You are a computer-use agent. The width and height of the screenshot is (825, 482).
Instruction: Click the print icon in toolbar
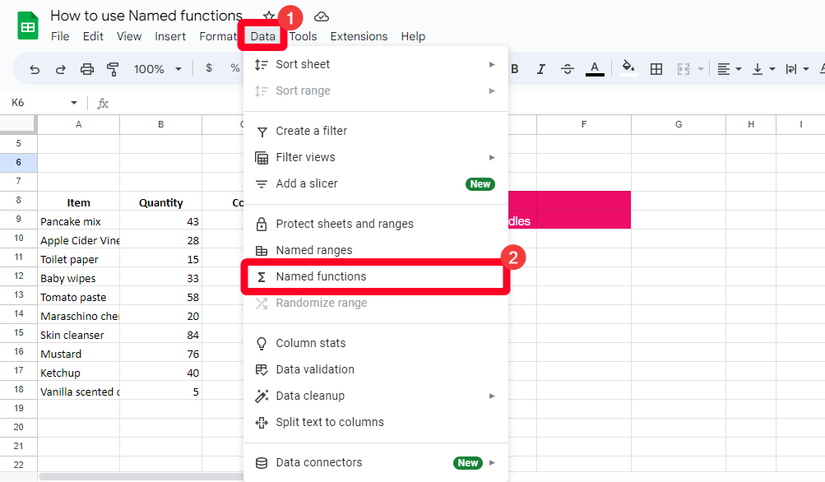point(87,69)
